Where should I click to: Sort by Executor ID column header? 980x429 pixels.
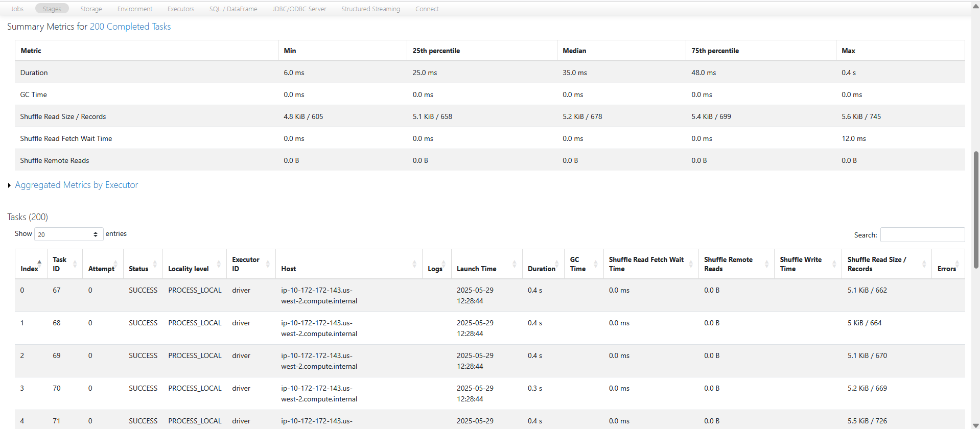point(245,264)
